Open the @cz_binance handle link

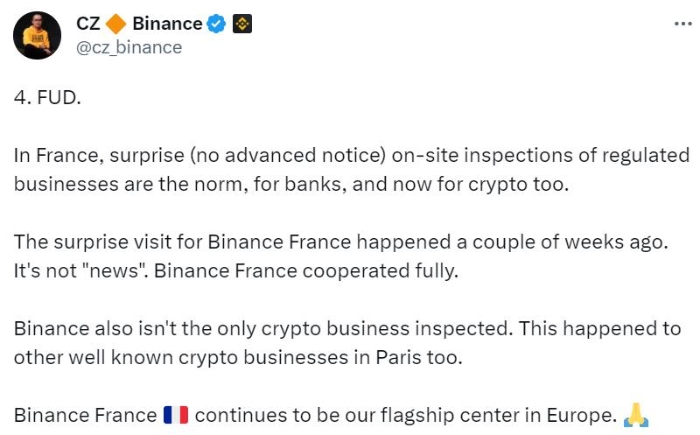coord(129,47)
